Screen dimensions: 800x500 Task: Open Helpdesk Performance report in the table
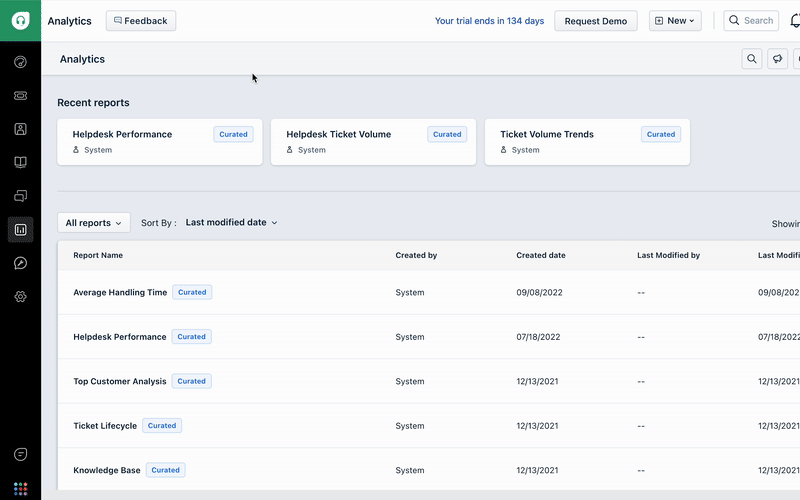coord(119,337)
